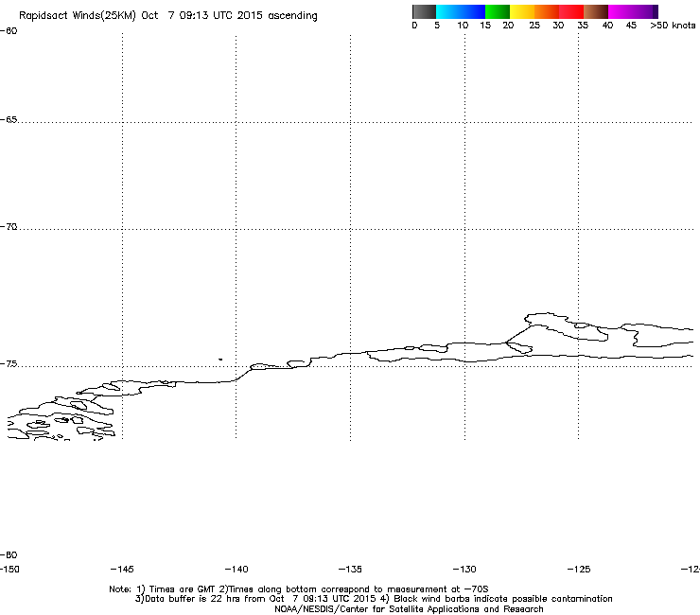Click the -150 longitude axis label

9,569
